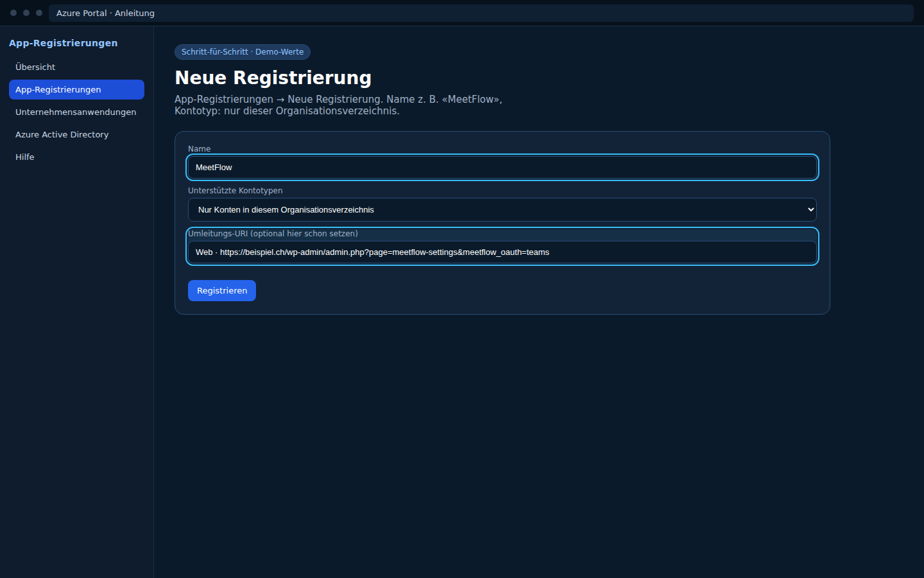Go to Unternehmensanwendungen in sidebar
The height and width of the screenshot is (578, 924).
pyautogui.click(x=76, y=112)
